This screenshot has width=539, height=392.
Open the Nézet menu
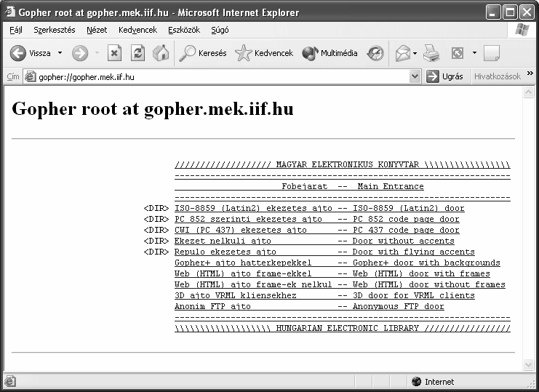tap(97, 30)
